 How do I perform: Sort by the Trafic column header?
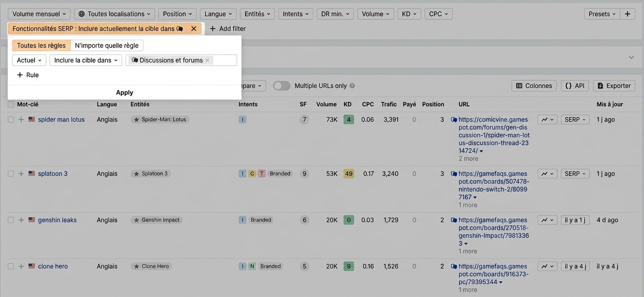[389, 105]
